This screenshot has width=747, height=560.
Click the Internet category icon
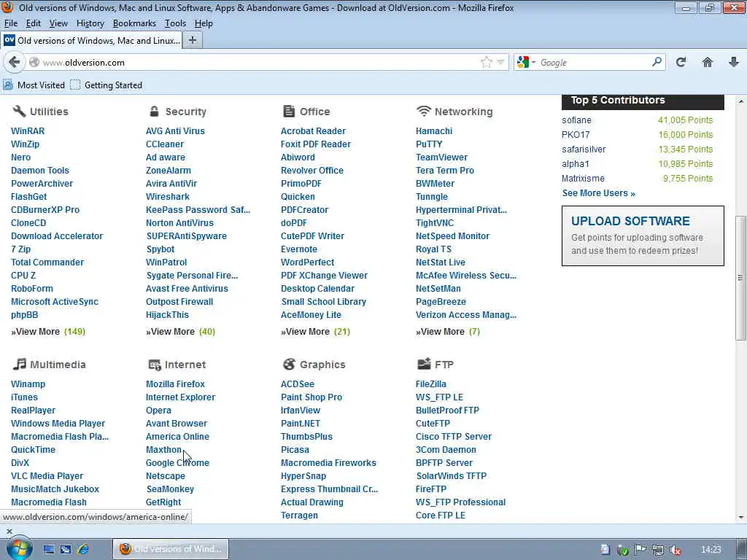pos(155,365)
